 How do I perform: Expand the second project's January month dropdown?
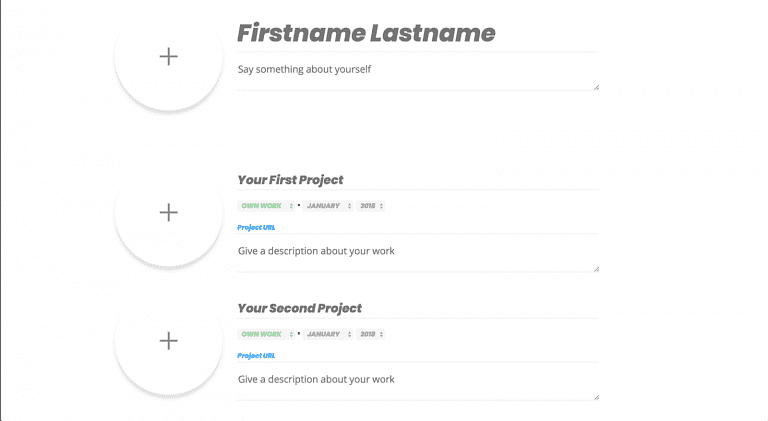tap(328, 334)
